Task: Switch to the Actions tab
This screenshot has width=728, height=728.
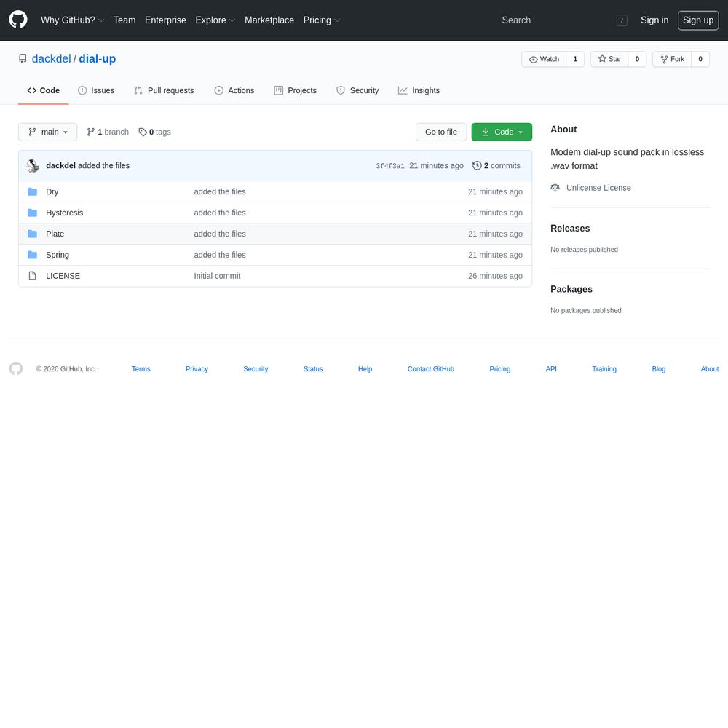Action: [234, 90]
